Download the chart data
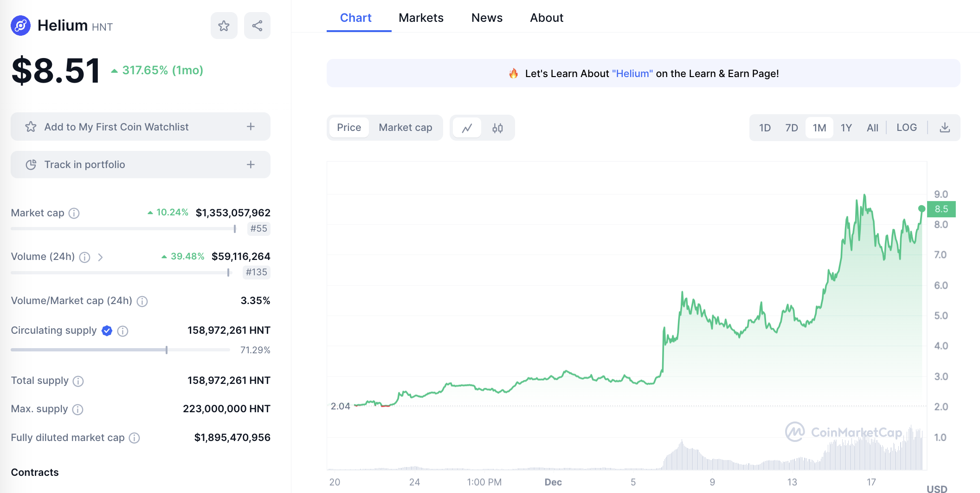This screenshot has height=493, width=980. [x=945, y=128]
